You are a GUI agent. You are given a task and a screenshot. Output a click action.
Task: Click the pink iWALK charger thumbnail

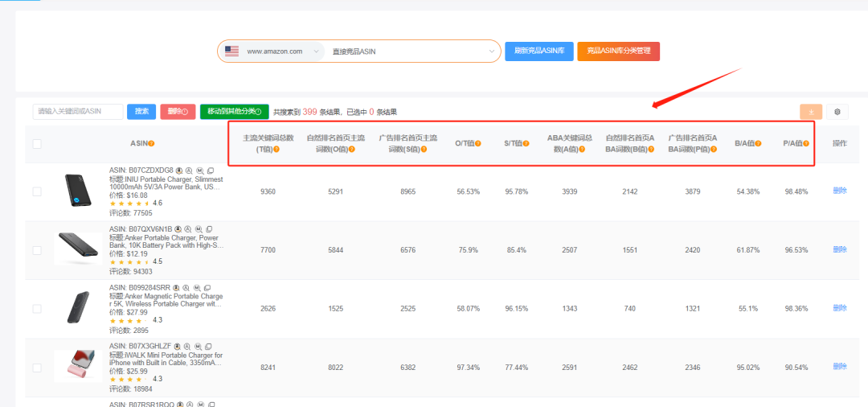click(78, 366)
